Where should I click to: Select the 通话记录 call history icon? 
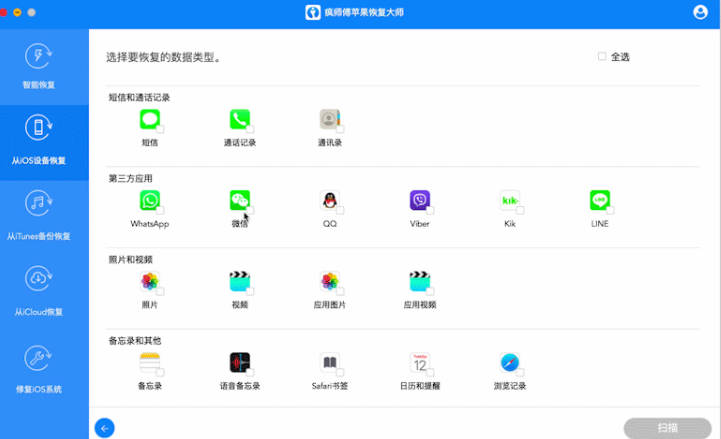pyautogui.click(x=240, y=120)
